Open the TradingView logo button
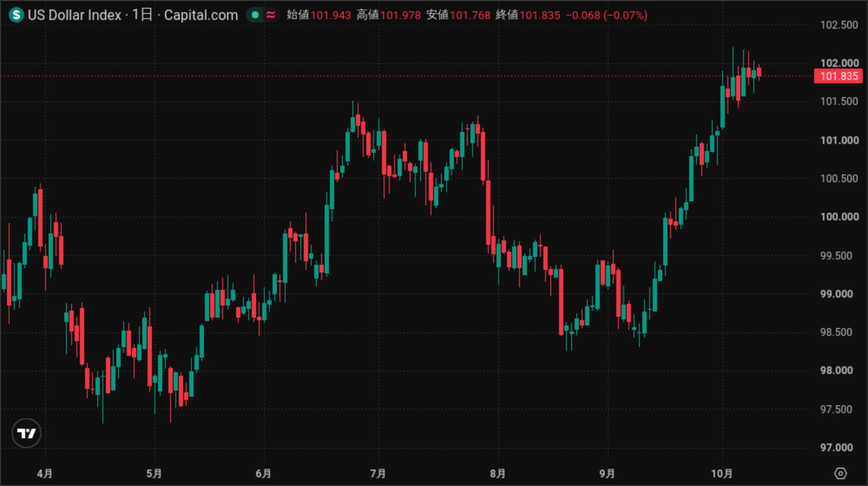The width and height of the screenshot is (868, 486). 26,433
